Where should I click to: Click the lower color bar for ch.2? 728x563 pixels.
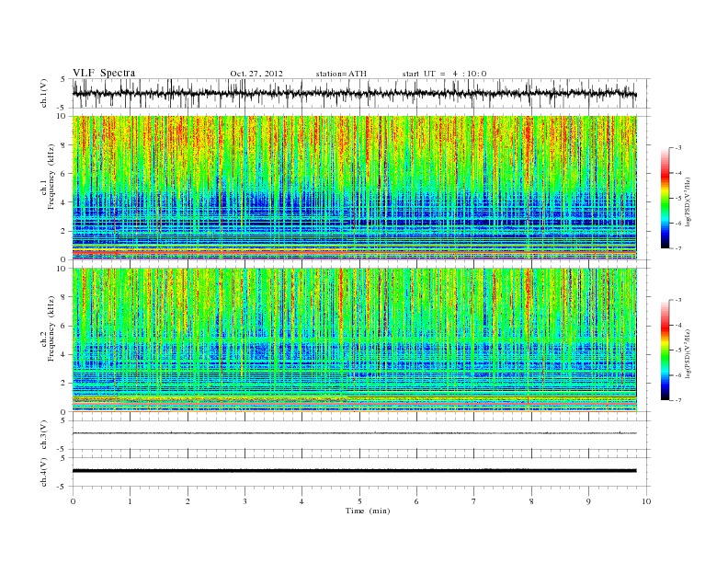pos(665,350)
